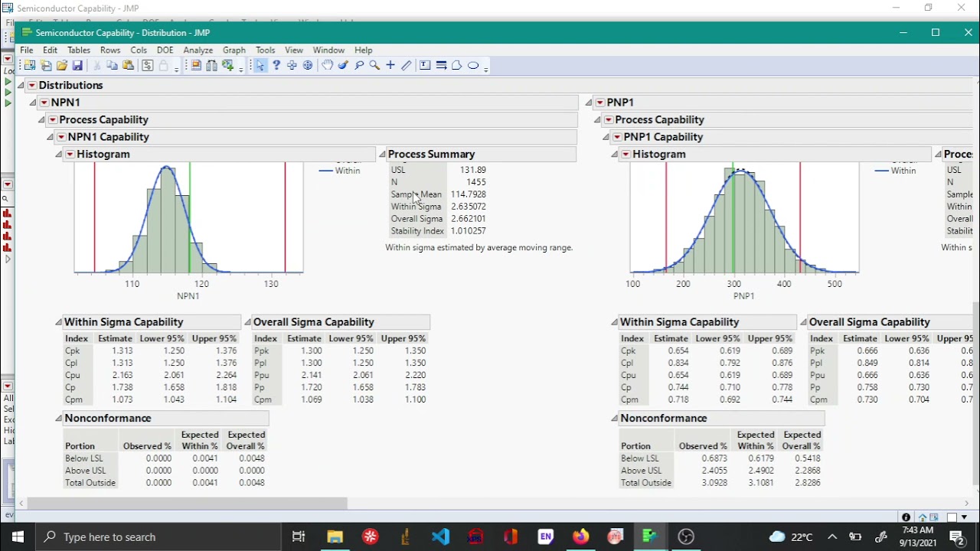Open the NPN1 red triangle menu
This screenshot has height=551, width=980.
[x=44, y=103]
